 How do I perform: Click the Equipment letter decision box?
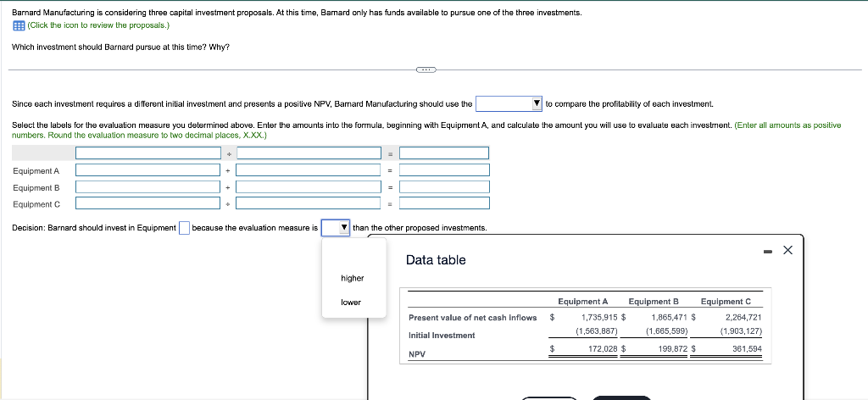(184, 228)
